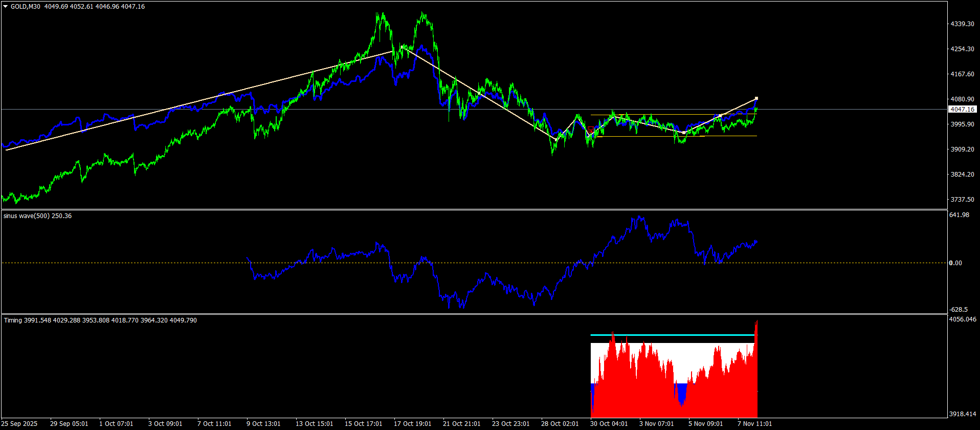Click the OHLC value 4052.61 in header

(x=82, y=7)
